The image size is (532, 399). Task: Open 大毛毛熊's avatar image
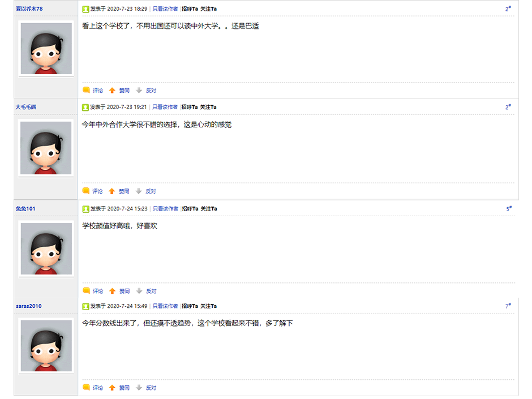coord(46,148)
